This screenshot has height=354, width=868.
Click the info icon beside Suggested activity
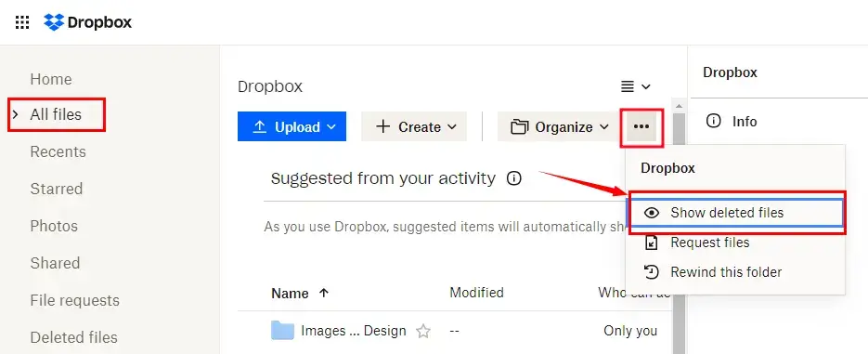(514, 178)
